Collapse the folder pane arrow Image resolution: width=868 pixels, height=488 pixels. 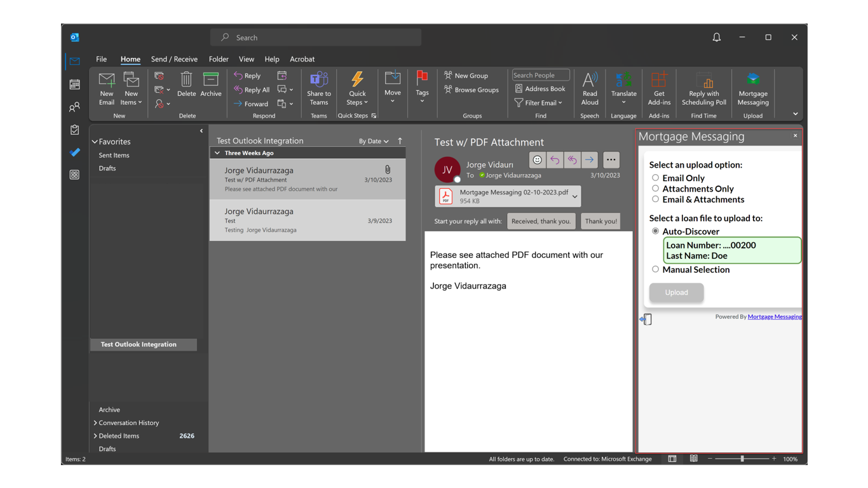tap(201, 132)
